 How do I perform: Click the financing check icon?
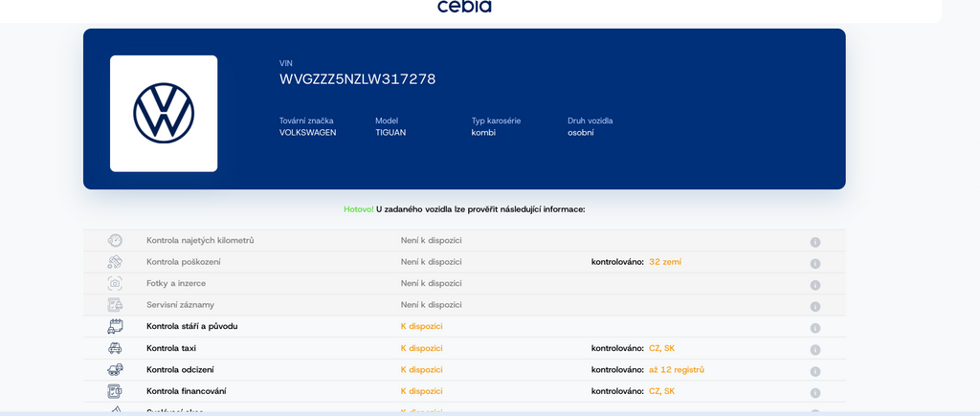tap(115, 391)
